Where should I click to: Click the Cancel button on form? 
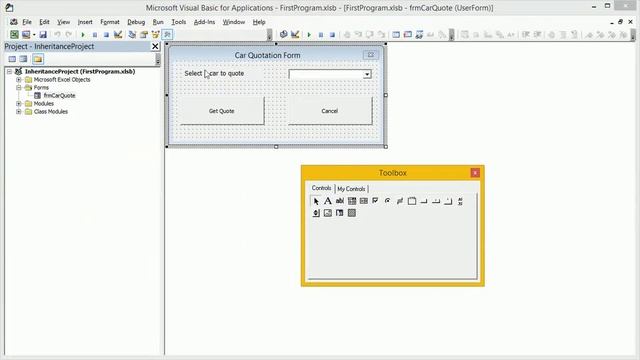point(330,111)
